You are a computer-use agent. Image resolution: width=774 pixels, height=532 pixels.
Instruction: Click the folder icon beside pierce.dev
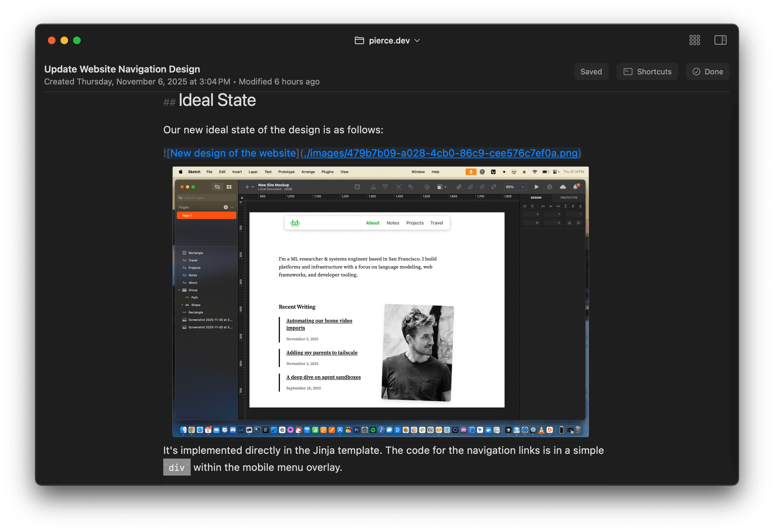(x=359, y=41)
